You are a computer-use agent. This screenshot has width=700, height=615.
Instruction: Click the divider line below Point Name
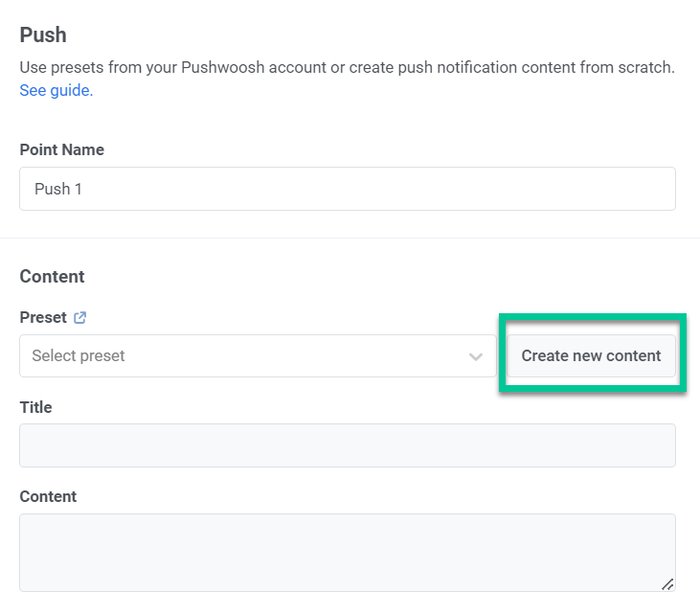[x=348, y=238]
